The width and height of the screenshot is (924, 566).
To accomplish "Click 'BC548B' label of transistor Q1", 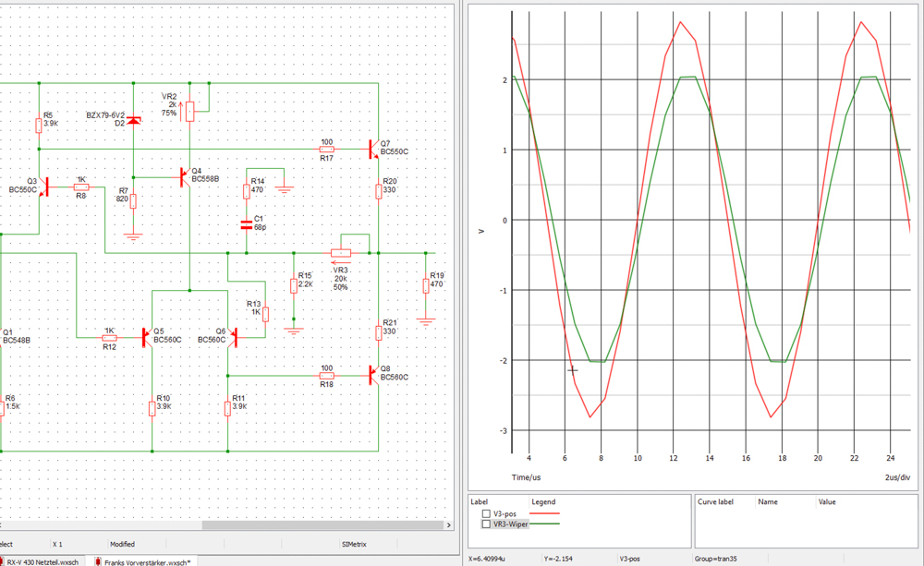I will pyautogui.click(x=17, y=340).
